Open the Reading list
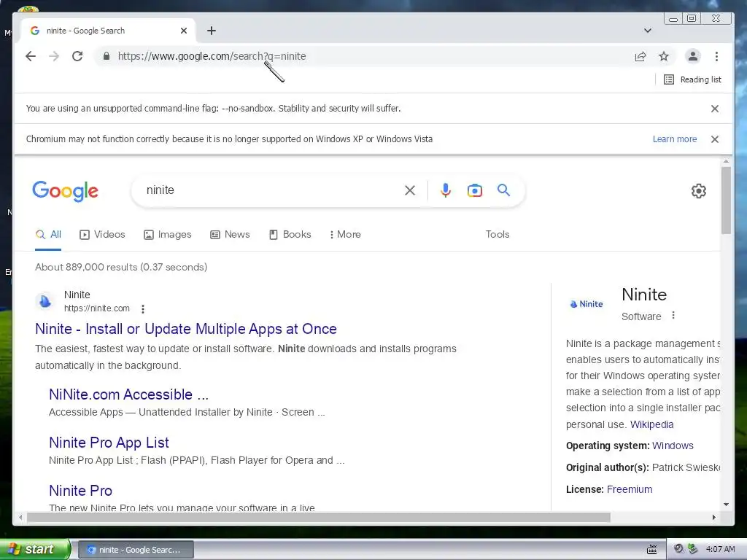Screen dimensions: 747x560 [x=693, y=79]
